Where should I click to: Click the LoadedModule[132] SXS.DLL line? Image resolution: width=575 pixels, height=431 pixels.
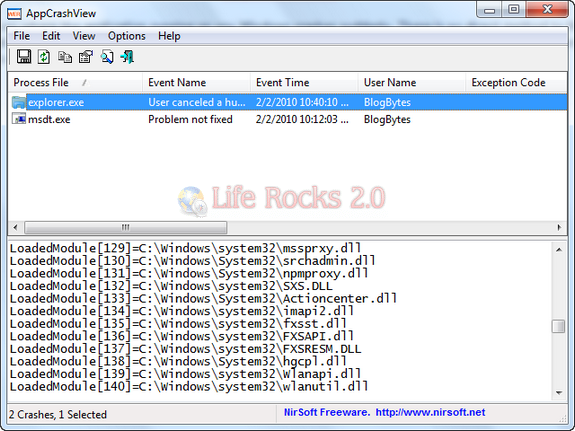tap(171, 286)
